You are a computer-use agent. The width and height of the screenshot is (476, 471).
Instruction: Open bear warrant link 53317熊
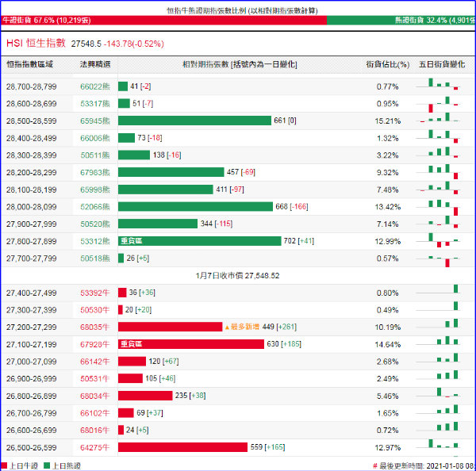click(95, 104)
